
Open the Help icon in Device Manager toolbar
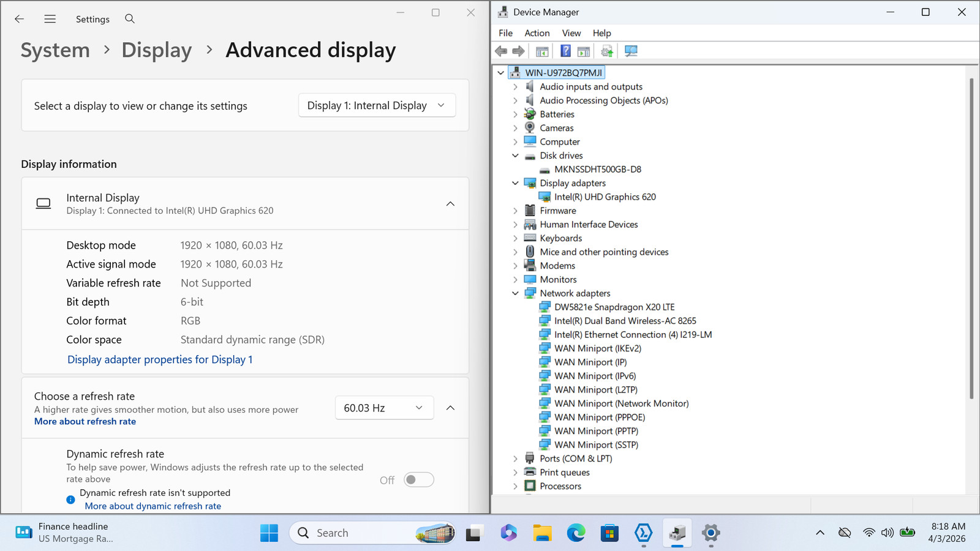tap(565, 51)
